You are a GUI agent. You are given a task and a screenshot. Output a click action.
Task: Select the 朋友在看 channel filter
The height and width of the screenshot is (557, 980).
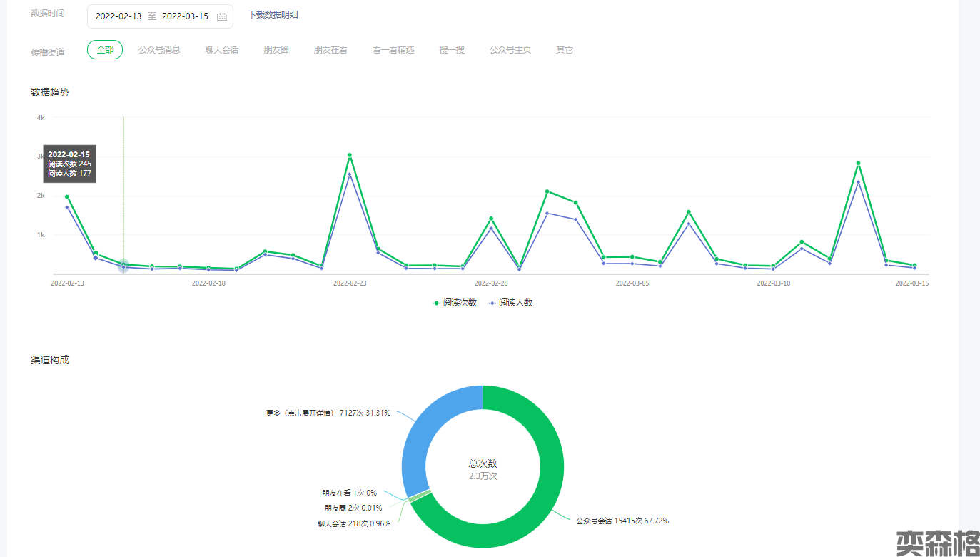pos(330,50)
